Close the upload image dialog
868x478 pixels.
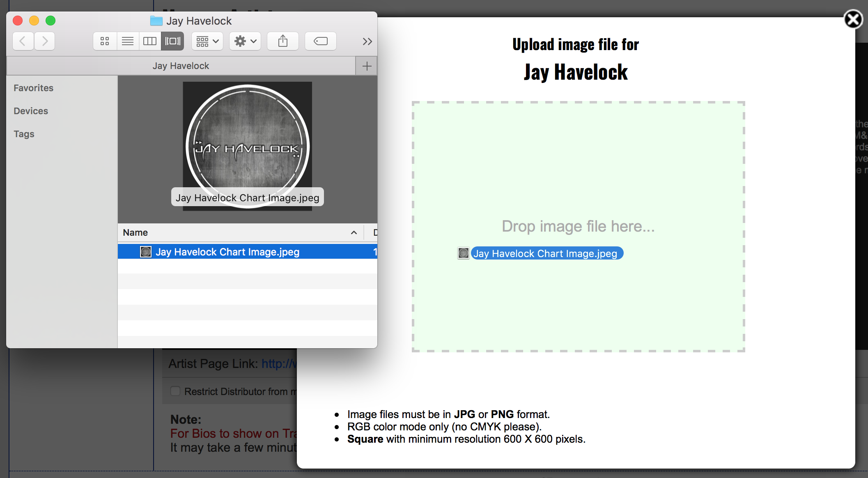click(x=853, y=19)
